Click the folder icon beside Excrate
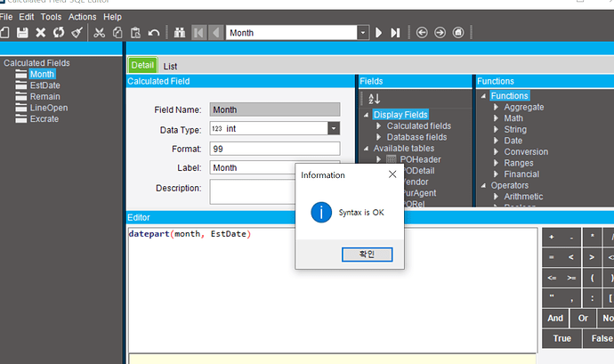The width and height of the screenshot is (614, 364). coord(21,118)
